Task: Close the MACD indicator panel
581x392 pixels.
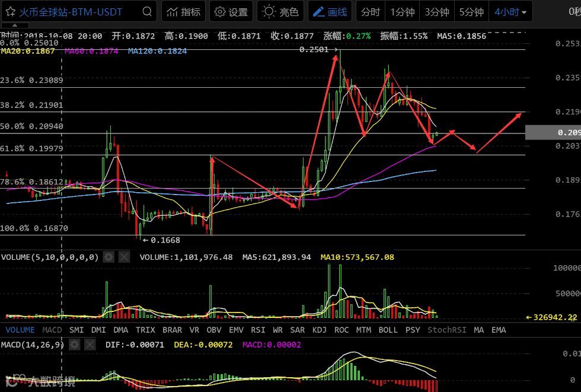Action: pyautogui.click(x=90, y=345)
